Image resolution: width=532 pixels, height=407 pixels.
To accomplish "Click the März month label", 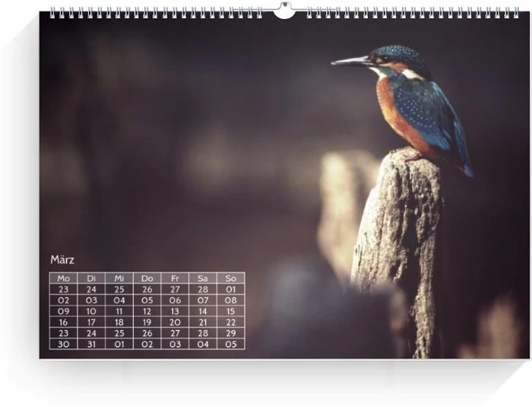I will point(62,260).
